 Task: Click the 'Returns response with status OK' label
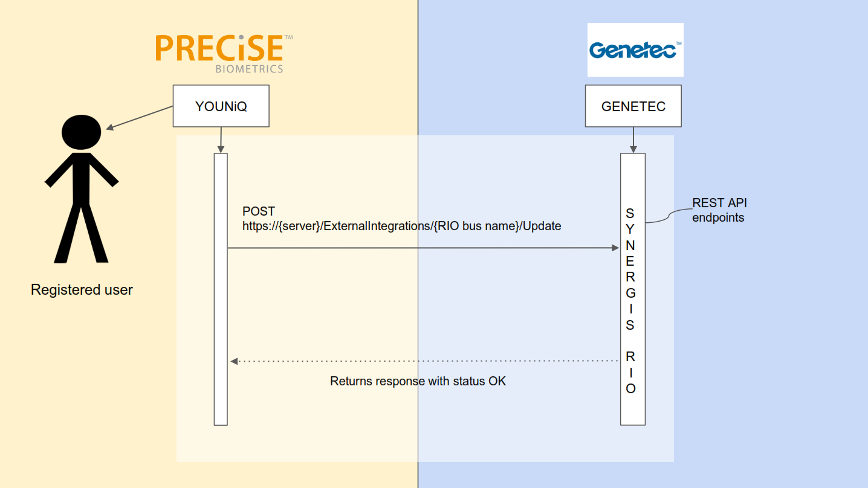(x=418, y=381)
